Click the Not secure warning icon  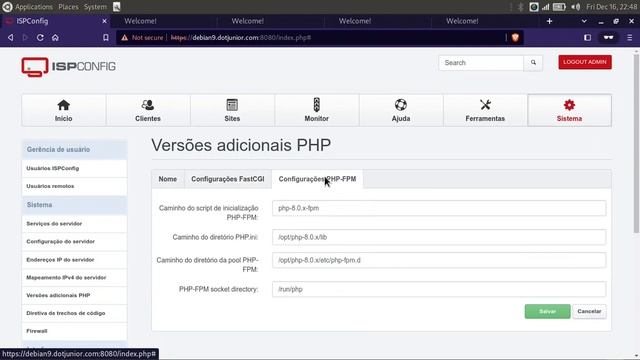[x=124, y=38]
